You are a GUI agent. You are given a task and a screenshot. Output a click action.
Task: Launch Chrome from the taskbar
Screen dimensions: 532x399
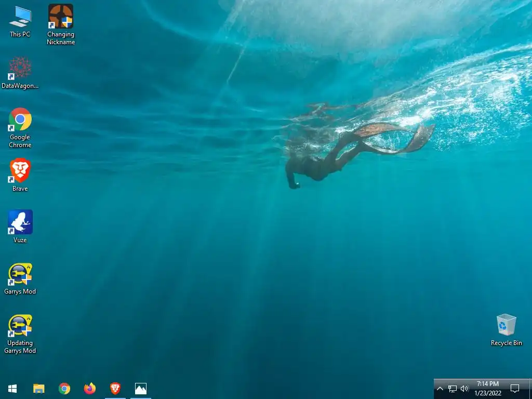[x=64, y=389]
